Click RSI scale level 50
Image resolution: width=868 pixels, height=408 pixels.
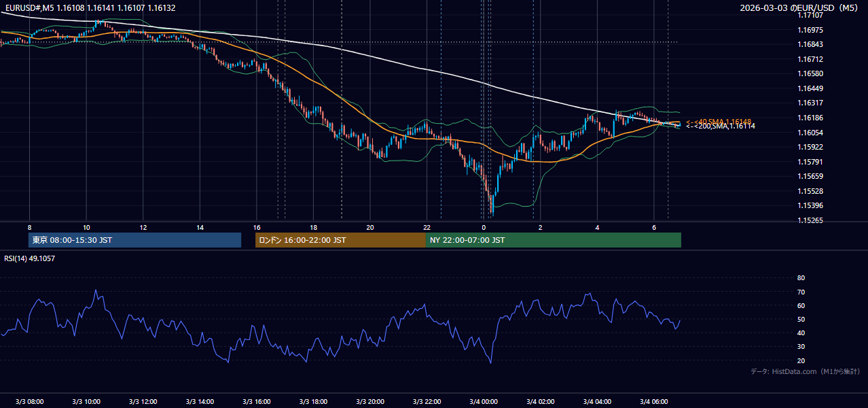[801, 319]
